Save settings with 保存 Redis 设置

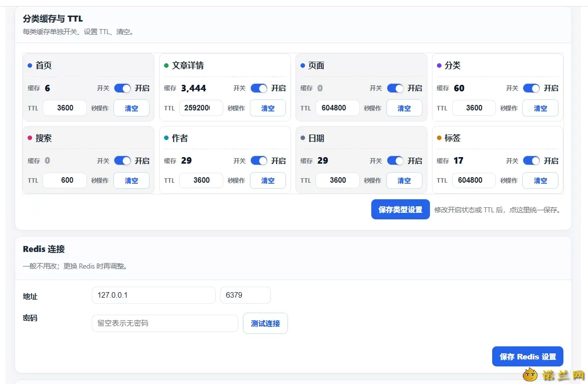point(528,356)
